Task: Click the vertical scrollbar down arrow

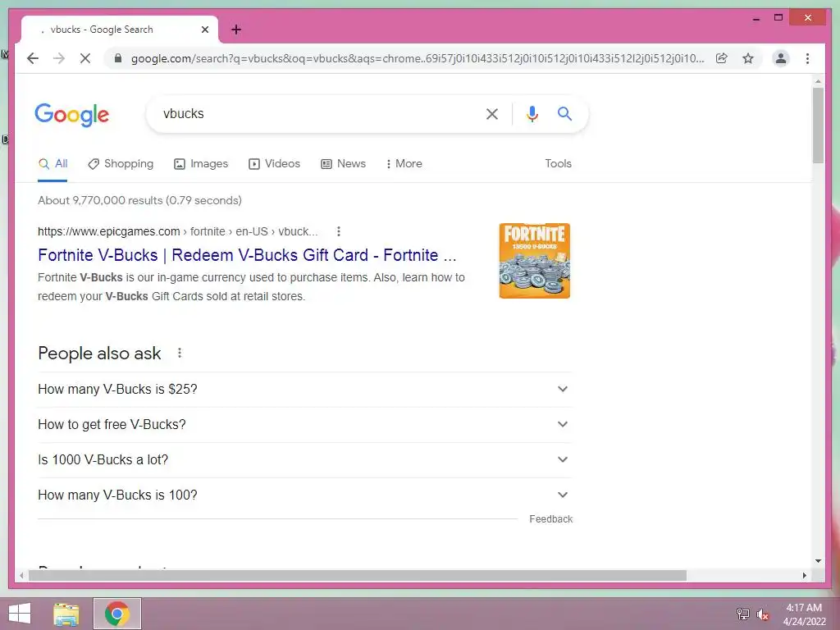Action: pos(818,561)
